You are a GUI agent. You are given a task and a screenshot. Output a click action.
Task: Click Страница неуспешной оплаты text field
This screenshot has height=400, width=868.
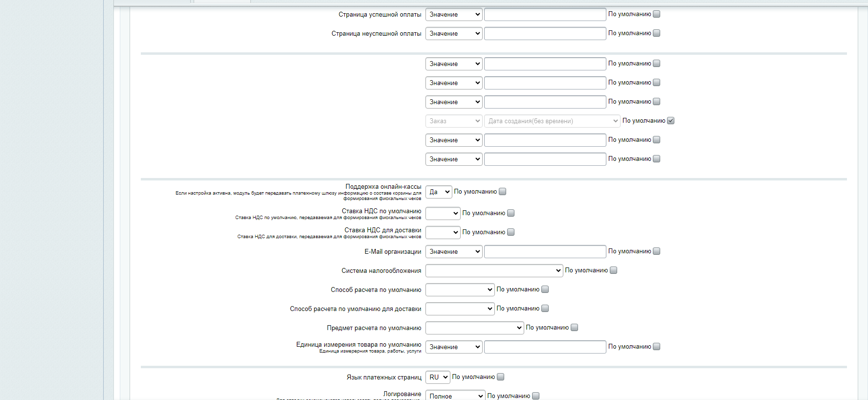[x=545, y=33]
